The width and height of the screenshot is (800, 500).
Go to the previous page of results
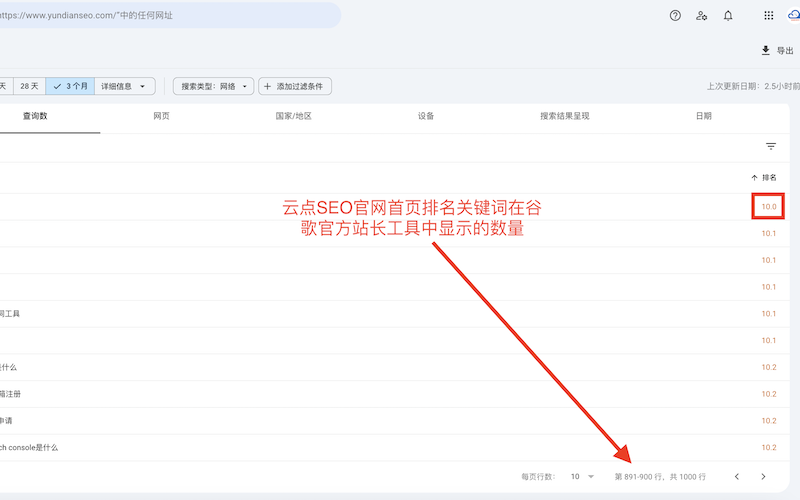[737, 477]
